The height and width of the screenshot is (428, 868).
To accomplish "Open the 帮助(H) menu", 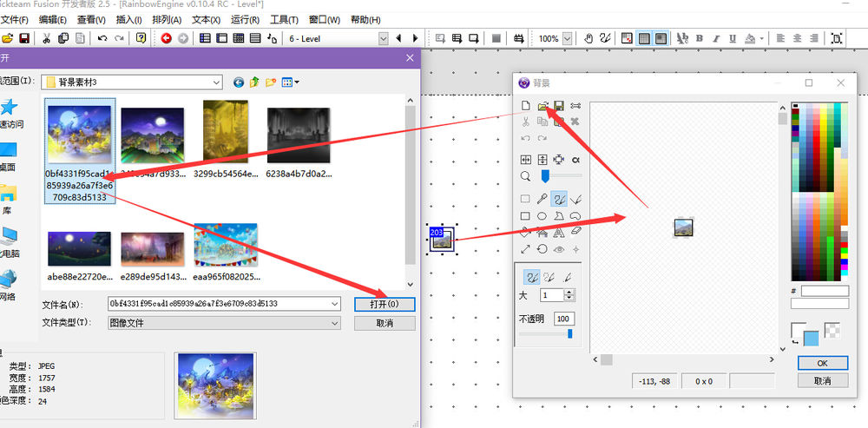I will click(366, 20).
